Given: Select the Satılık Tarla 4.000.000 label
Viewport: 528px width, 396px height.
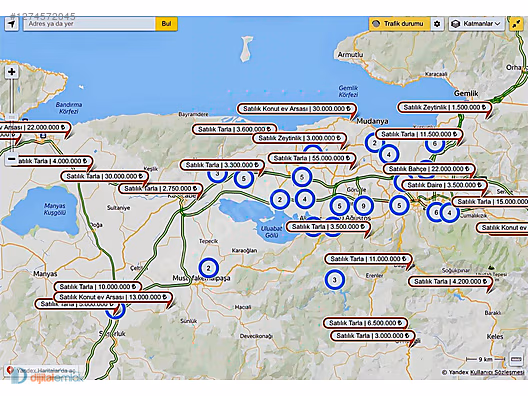Looking at the screenshot, I should [51, 161].
